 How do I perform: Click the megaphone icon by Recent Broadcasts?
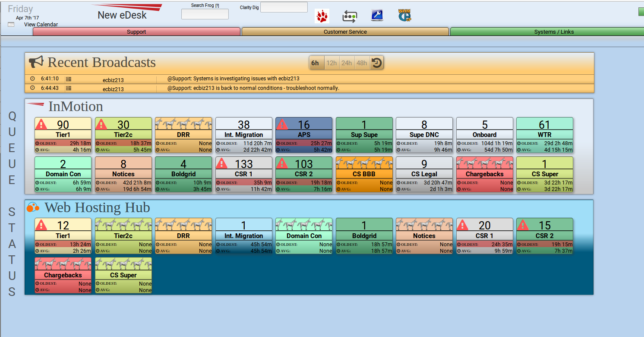[36, 62]
